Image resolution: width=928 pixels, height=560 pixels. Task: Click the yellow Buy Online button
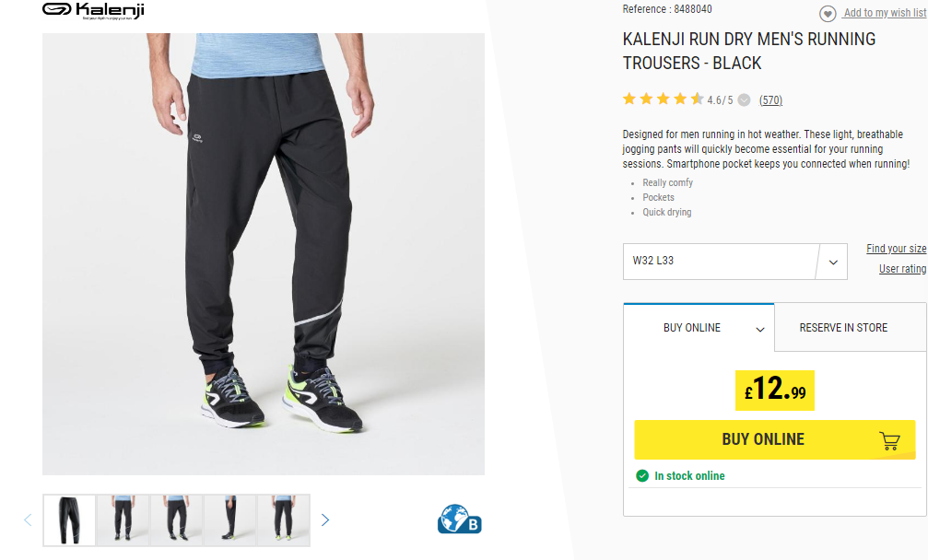point(775,439)
